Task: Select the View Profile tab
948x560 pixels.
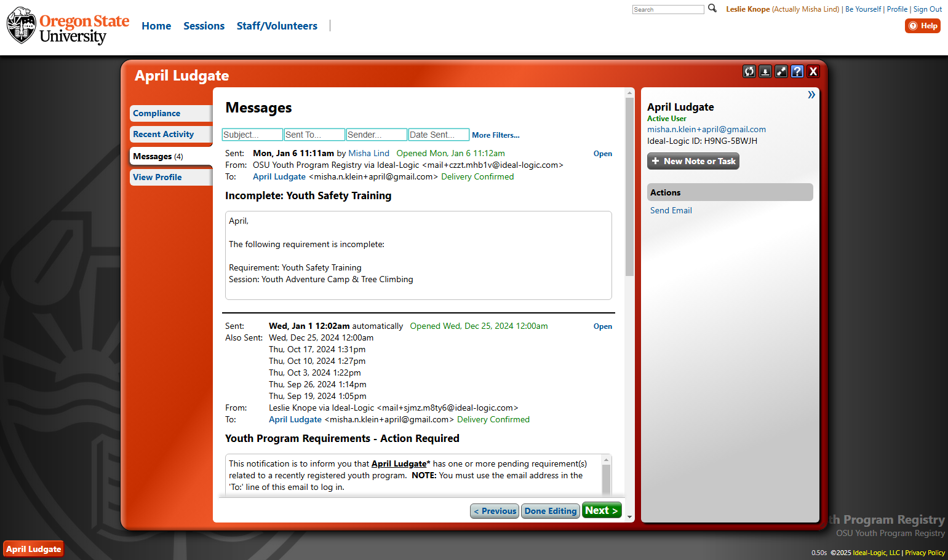Action: pyautogui.click(x=171, y=177)
